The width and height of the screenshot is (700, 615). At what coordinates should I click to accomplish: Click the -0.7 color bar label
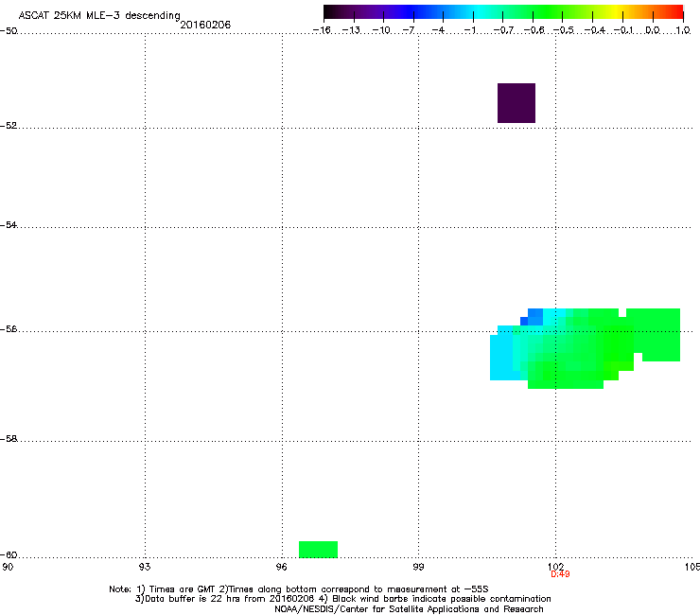click(x=503, y=30)
